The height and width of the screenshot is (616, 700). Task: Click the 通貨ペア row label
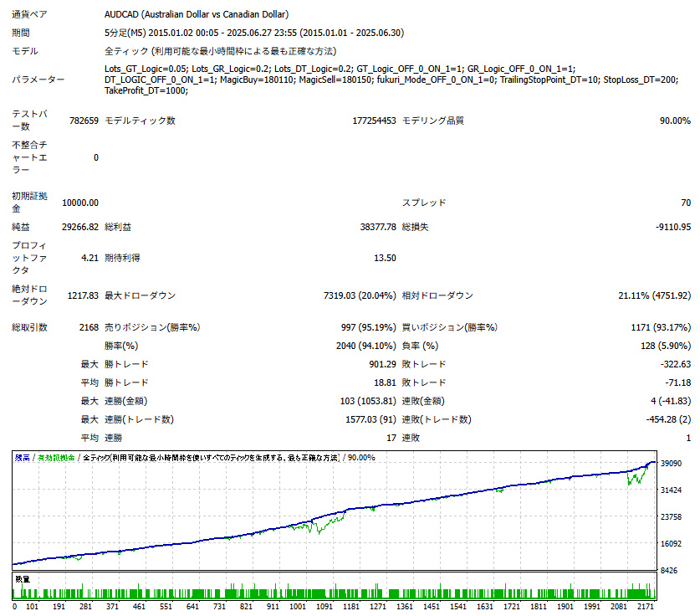[29, 14]
